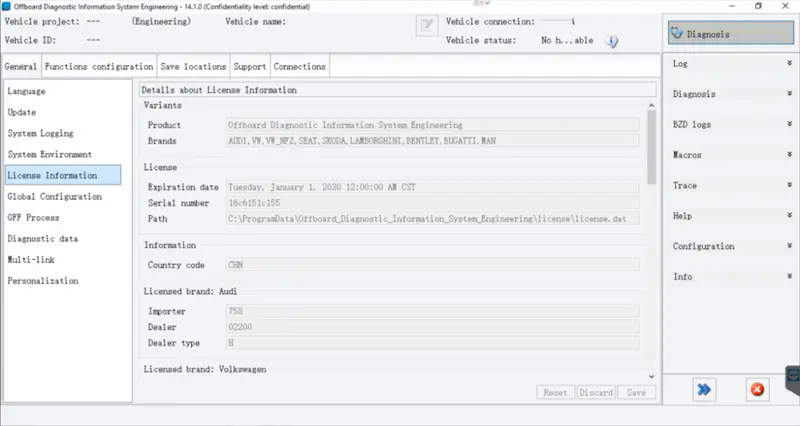Click the scrollbar down arrow

tap(652, 377)
